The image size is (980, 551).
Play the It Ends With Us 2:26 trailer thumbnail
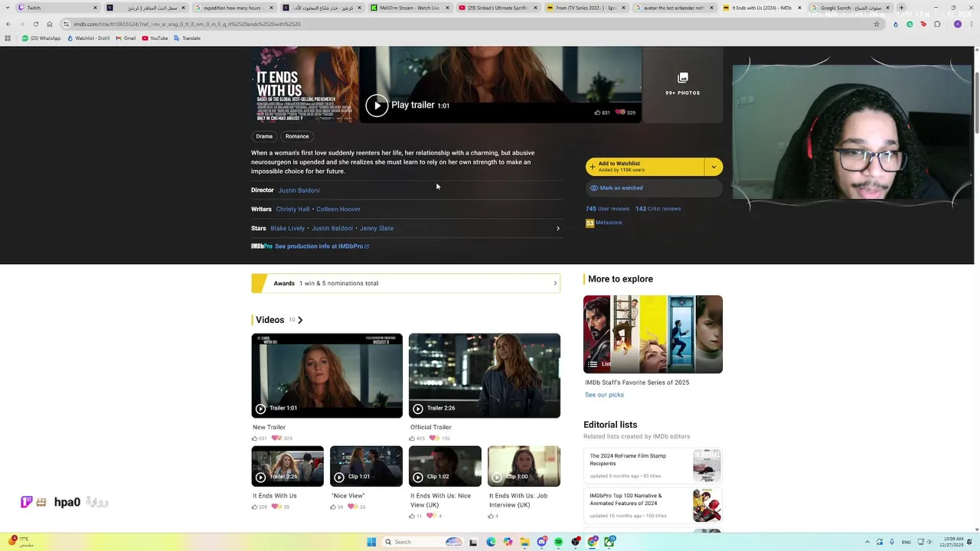pyautogui.click(x=288, y=466)
